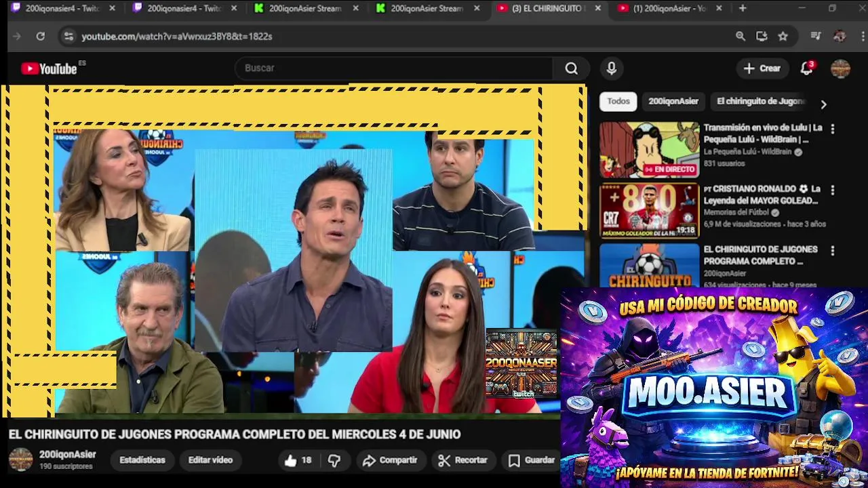Open CRISTIANO RONALDO La Leyenda video title
868x488 pixels.
click(x=762, y=195)
